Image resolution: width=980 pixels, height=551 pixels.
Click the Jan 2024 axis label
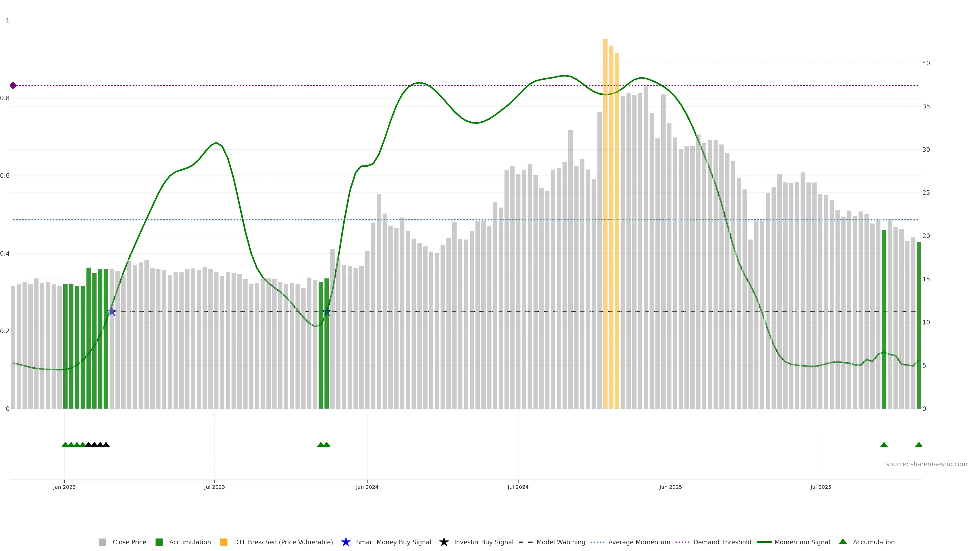(x=367, y=487)
